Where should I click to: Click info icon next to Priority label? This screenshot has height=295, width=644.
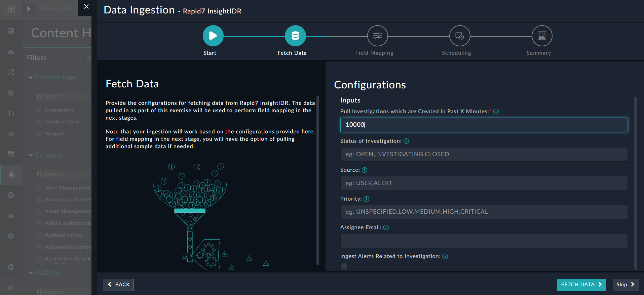366,199
